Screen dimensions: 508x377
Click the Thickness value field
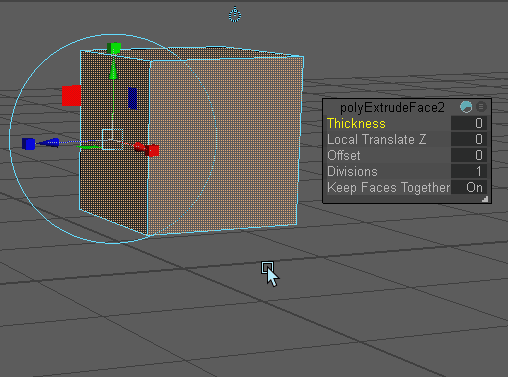tap(469, 123)
